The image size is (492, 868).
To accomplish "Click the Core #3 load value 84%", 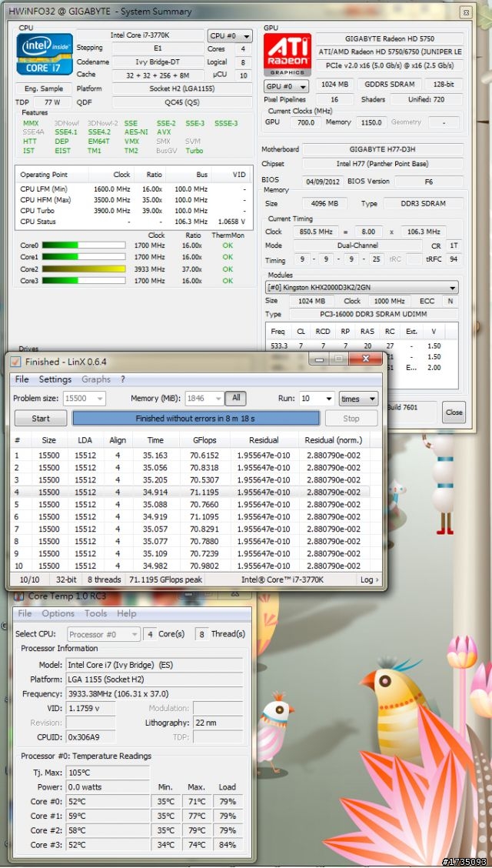I will click(228, 845).
